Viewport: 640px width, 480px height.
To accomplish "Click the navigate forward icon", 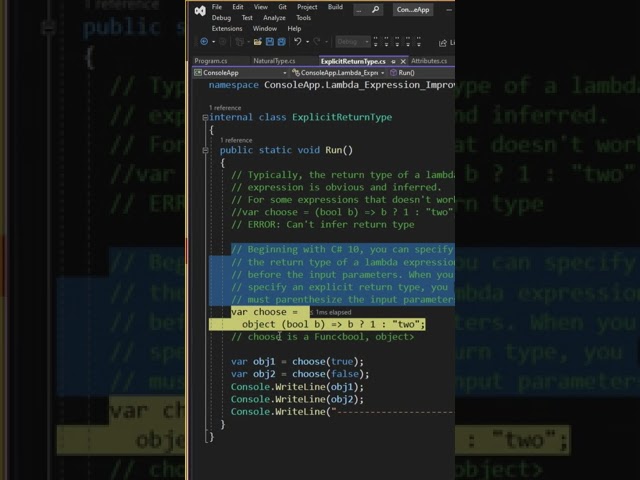I will 222,42.
